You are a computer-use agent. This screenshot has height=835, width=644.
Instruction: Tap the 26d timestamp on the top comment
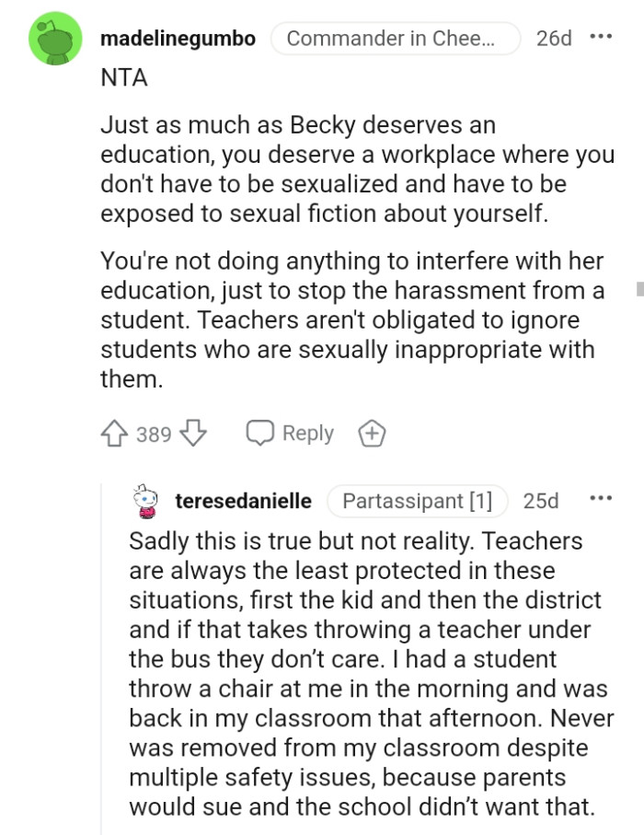(555, 39)
